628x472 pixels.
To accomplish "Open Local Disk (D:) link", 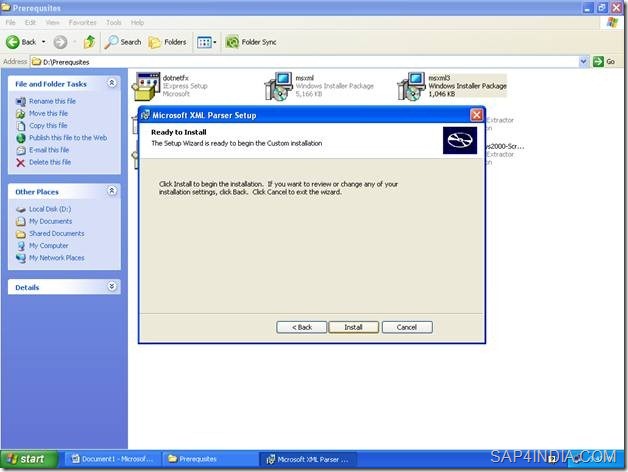I will (50, 209).
